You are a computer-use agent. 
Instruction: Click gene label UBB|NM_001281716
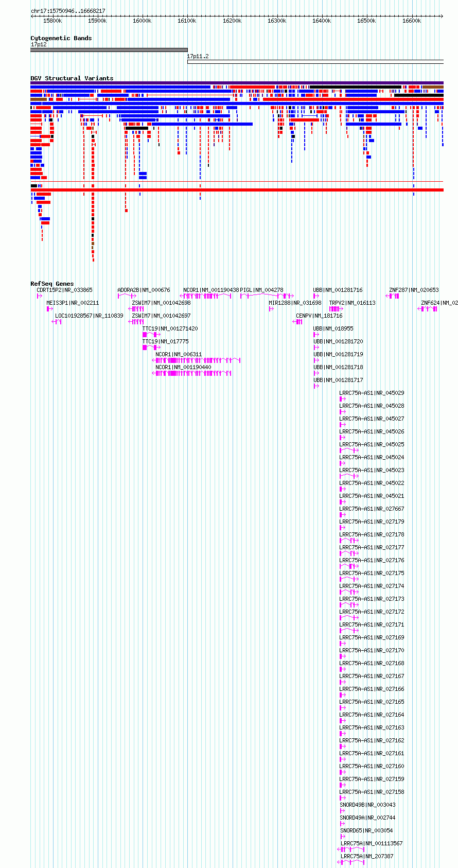tap(338, 290)
